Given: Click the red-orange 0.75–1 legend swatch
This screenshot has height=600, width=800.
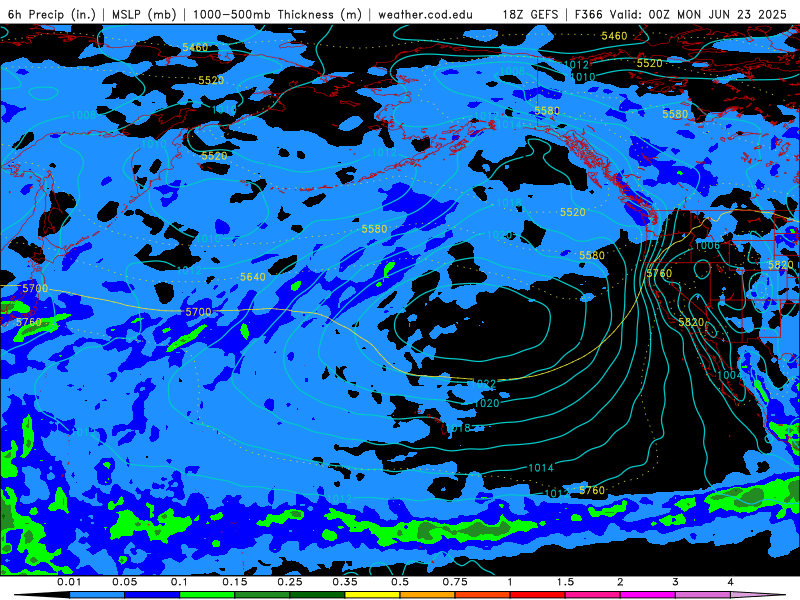Looking at the screenshot, I should coord(483,595).
